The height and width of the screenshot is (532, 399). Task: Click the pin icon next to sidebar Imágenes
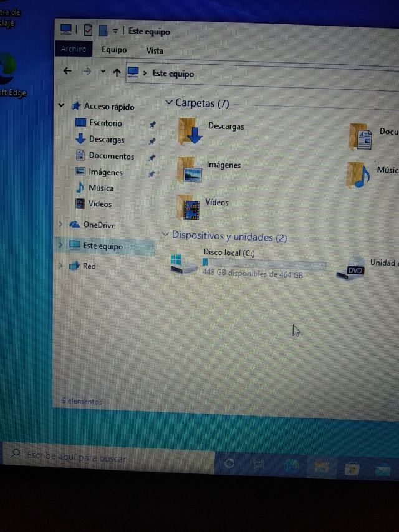click(x=151, y=174)
